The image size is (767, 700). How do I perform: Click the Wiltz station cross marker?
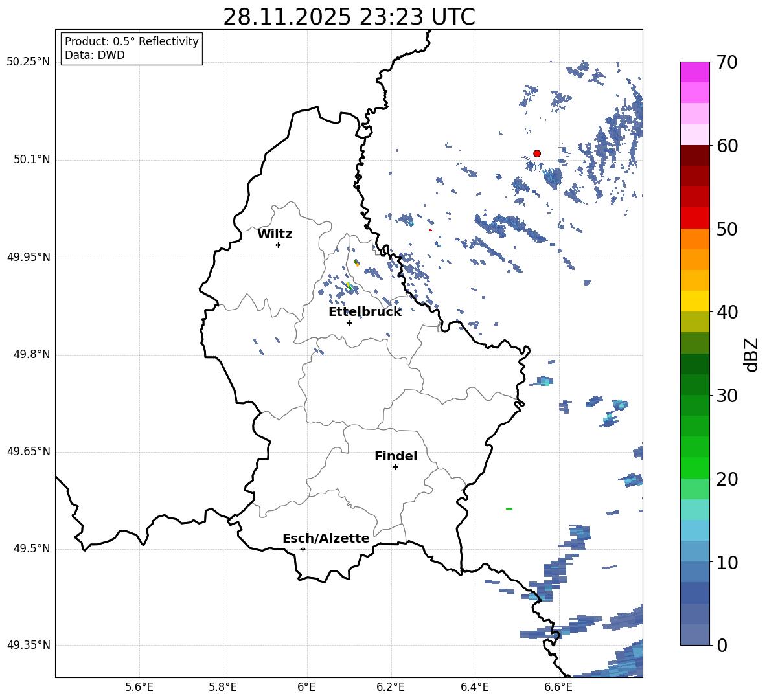point(278,245)
